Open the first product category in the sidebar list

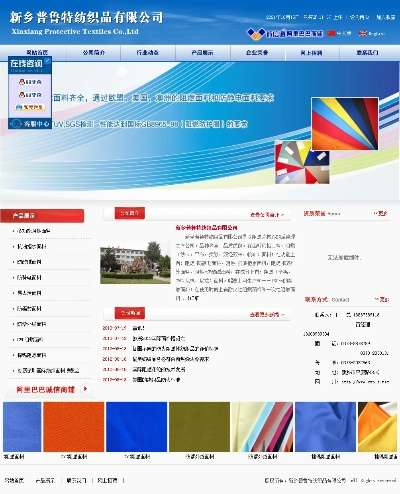33,231
